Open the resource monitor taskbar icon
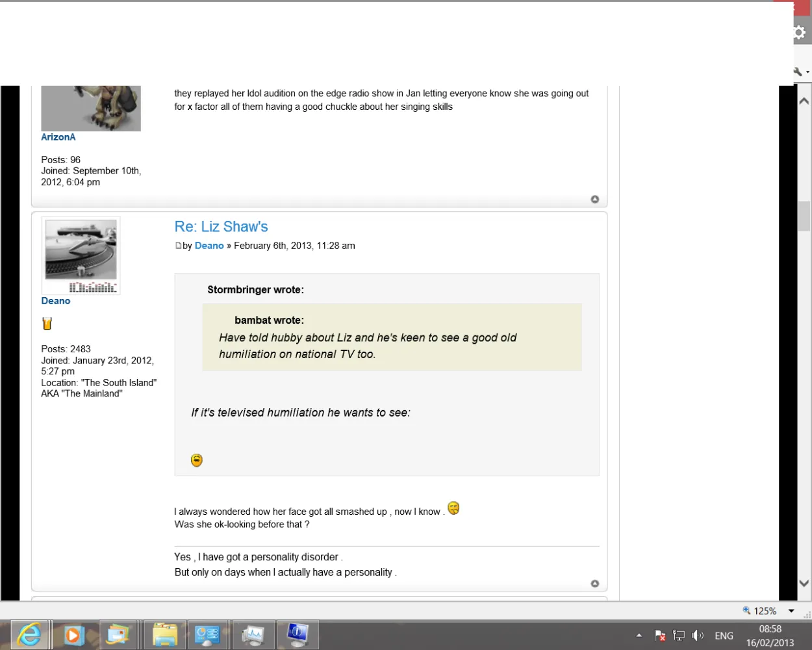Screen dimensions: 812x650 pos(253,635)
